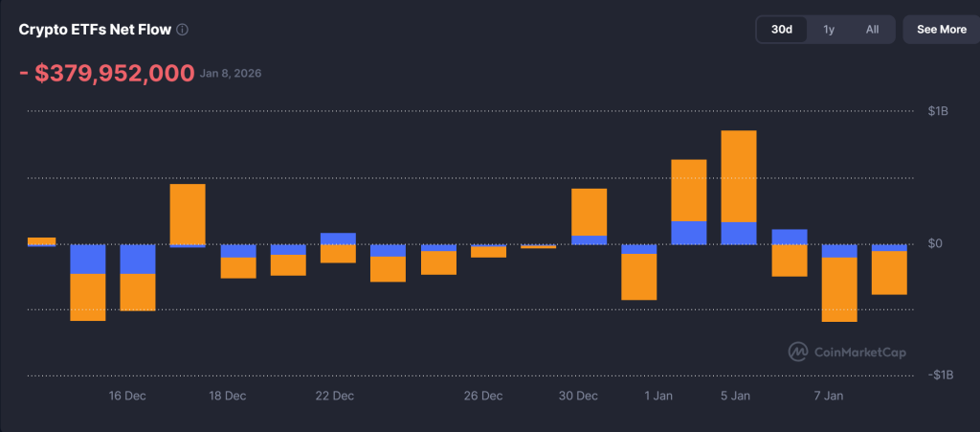Screen dimensions: 980x432
Task: Click the blue bar segment above 16 Dec
Action: pyautogui.click(x=137, y=259)
